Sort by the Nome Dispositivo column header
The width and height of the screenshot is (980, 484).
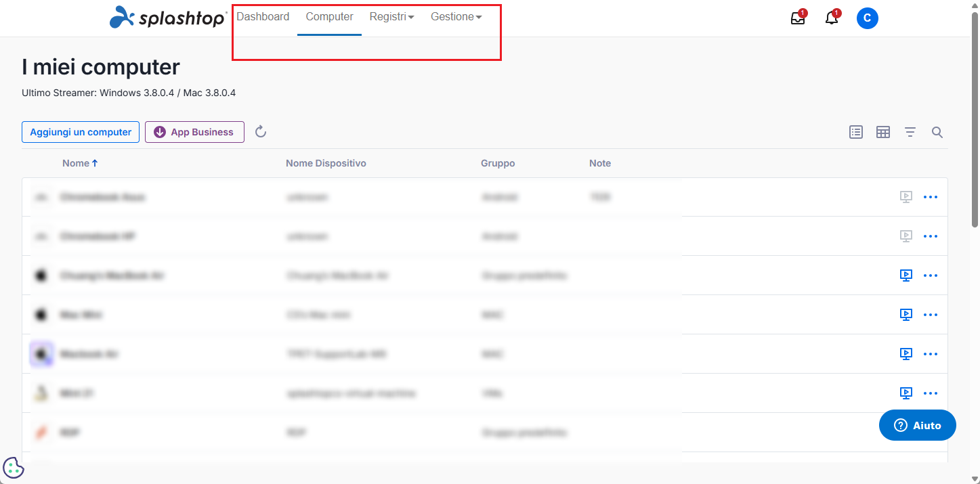click(326, 163)
